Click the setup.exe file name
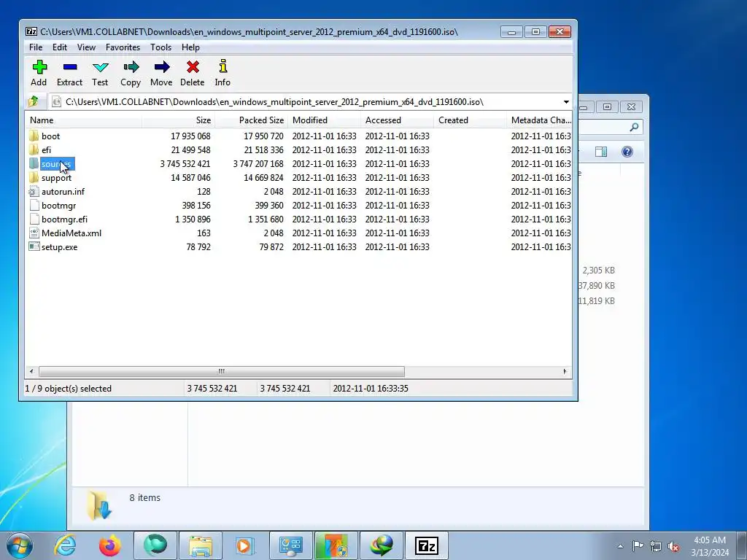The image size is (747, 560). pos(60,247)
